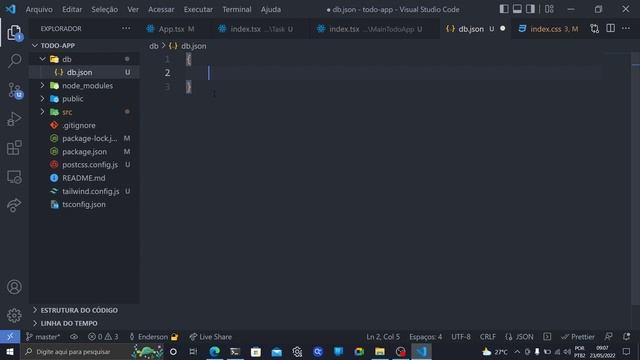The height and width of the screenshot is (360, 640).
Task: Open Mail app from taskbar
Action: (276, 351)
